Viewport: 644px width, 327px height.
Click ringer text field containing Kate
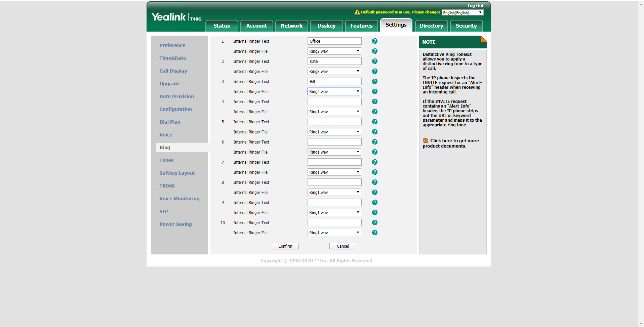[334, 61]
